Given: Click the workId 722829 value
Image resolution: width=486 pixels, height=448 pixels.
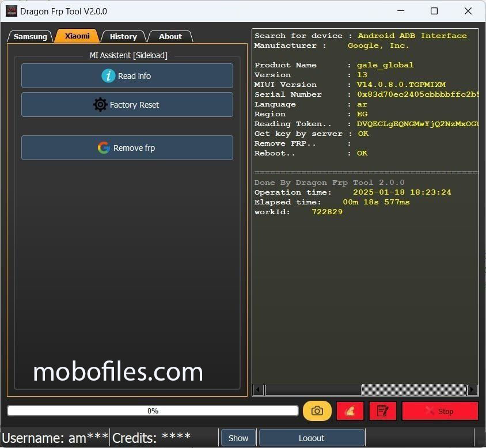Looking at the screenshot, I should 327,212.
